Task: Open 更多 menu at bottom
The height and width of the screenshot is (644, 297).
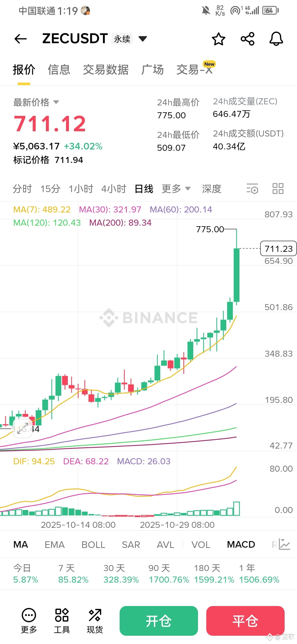Action: coord(29,620)
